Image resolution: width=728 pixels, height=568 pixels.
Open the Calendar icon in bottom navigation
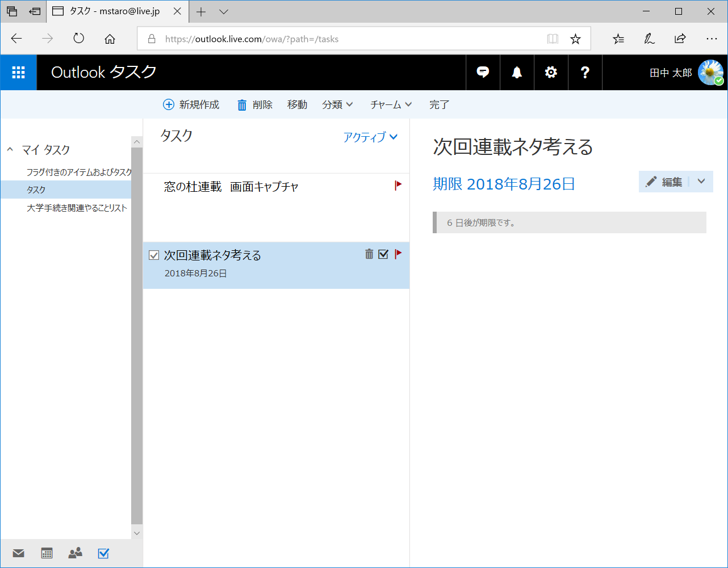[x=47, y=553]
